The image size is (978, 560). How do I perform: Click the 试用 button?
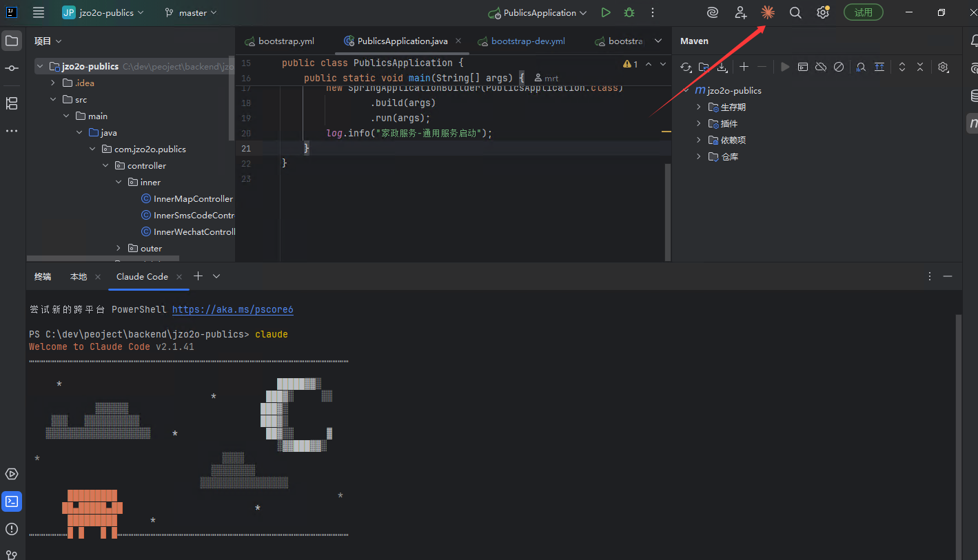(x=863, y=12)
